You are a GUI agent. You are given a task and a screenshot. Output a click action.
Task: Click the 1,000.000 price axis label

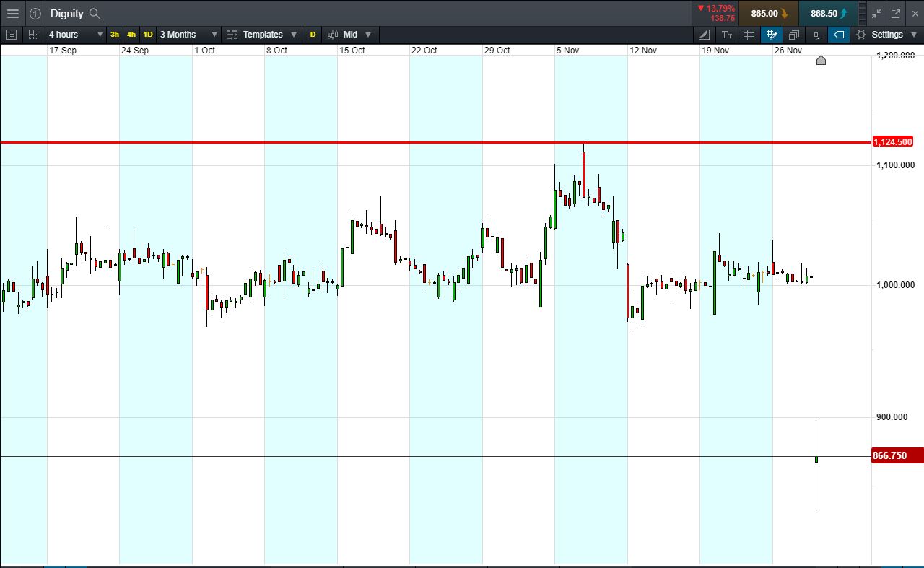pyautogui.click(x=895, y=285)
